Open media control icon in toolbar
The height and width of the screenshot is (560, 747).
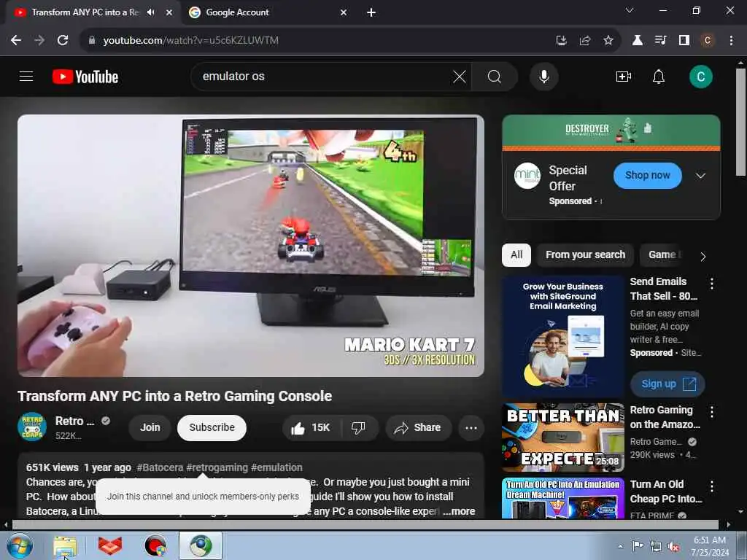click(x=660, y=41)
